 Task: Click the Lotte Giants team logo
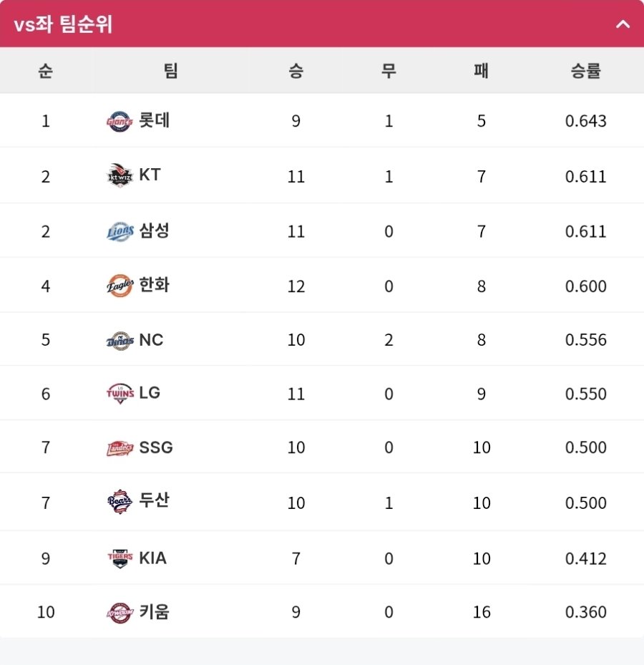tap(119, 122)
